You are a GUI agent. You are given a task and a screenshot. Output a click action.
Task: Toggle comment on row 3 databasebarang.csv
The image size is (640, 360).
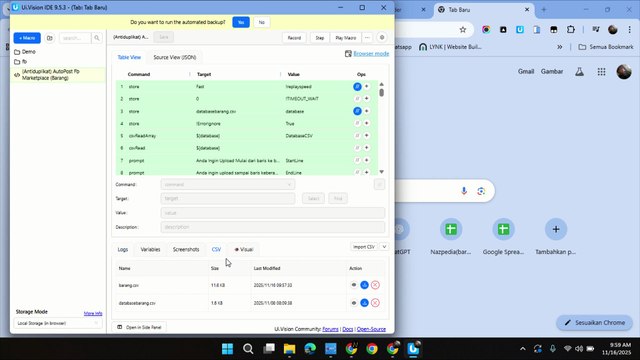tap(357, 111)
